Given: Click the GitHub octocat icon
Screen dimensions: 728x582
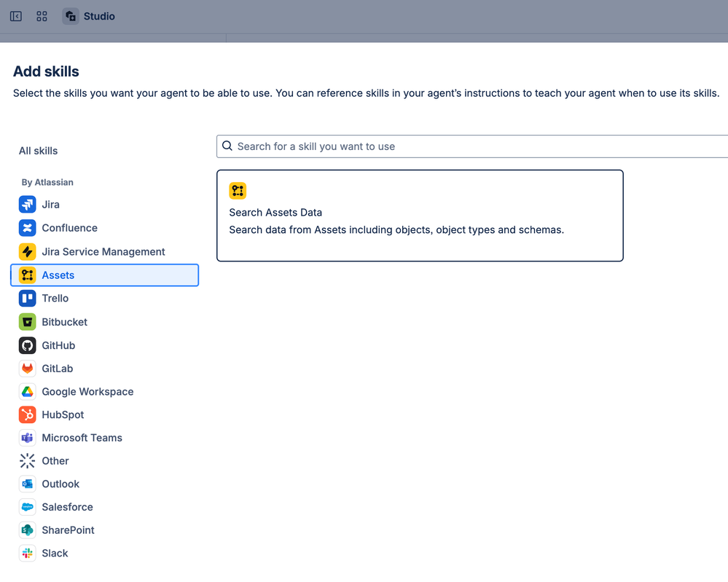Looking at the screenshot, I should pyautogui.click(x=28, y=345).
